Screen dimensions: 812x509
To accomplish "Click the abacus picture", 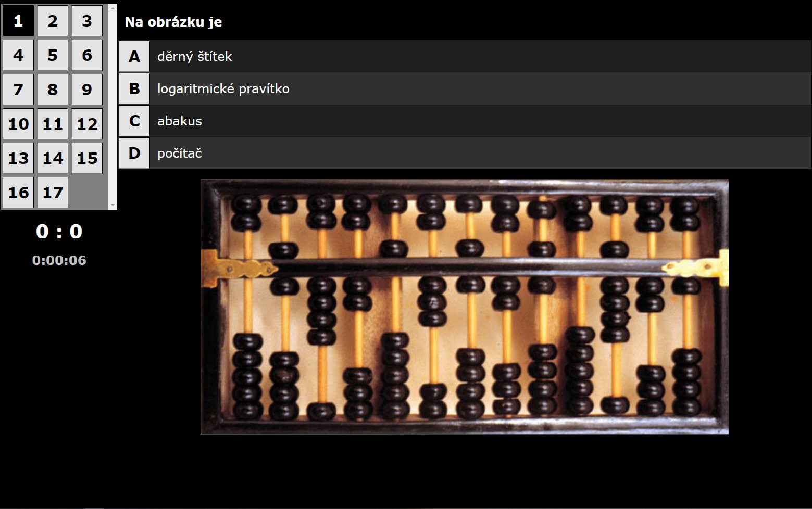I will 465,307.
